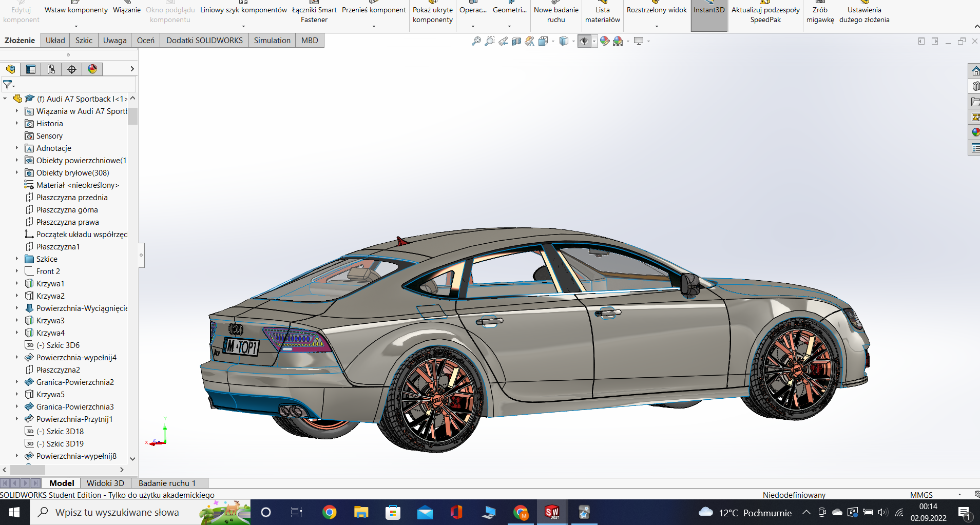Click the Wiązanie command

point(127,10)
